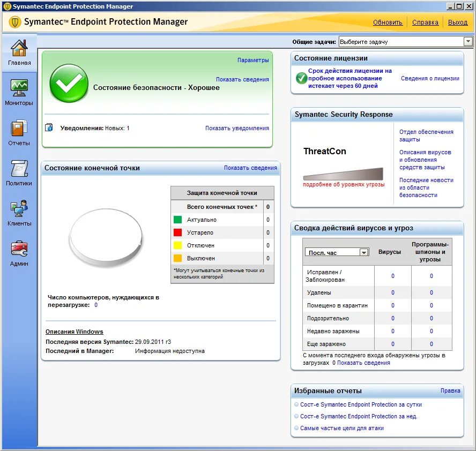The width and height of the screenshot is (476, 451).
Task: Click spyware count for Подозрительно row
Action: coord(432,318)
